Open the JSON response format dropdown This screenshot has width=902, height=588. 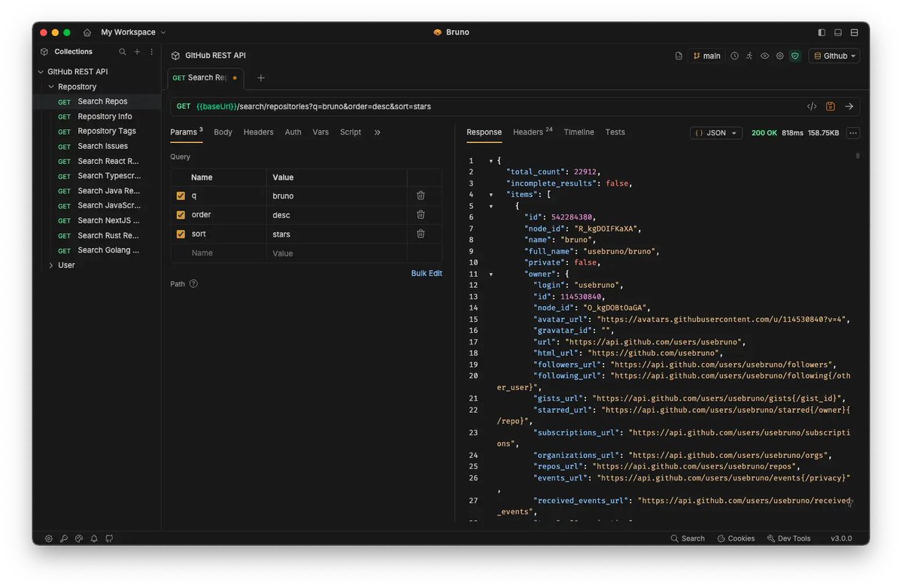pyautogui.click(x=715, y=133)
